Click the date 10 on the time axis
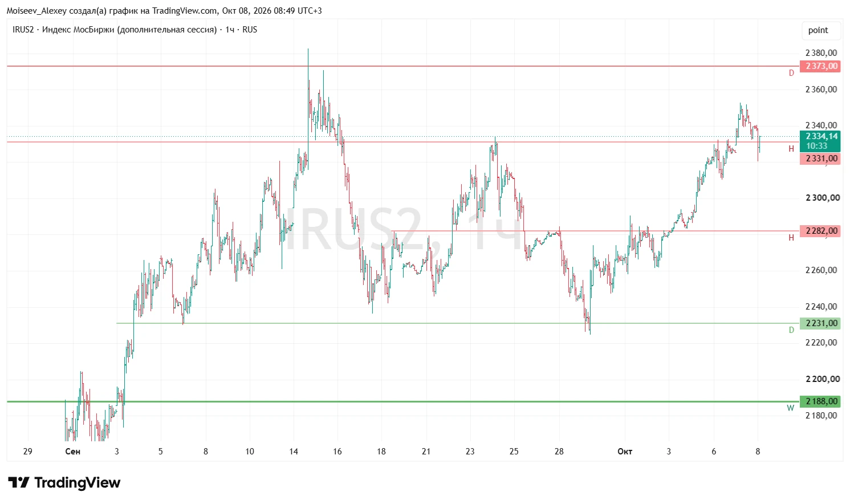 point(250,452)
